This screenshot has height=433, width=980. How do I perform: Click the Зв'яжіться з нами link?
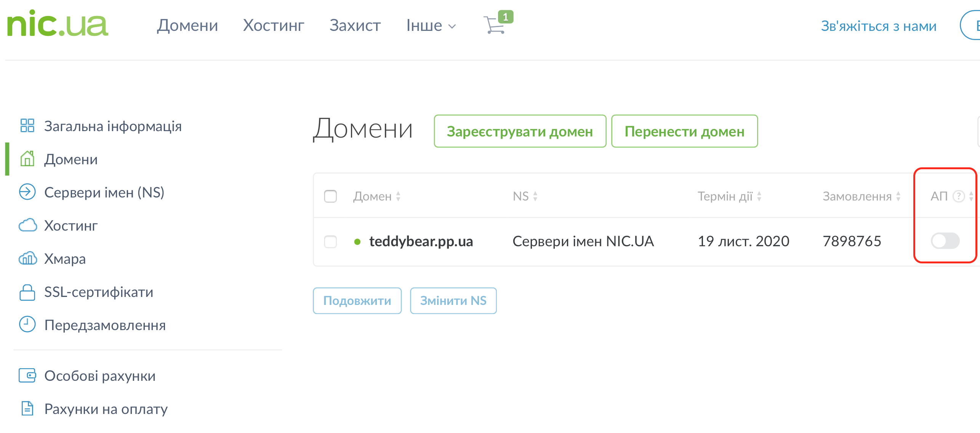point(878,26)
